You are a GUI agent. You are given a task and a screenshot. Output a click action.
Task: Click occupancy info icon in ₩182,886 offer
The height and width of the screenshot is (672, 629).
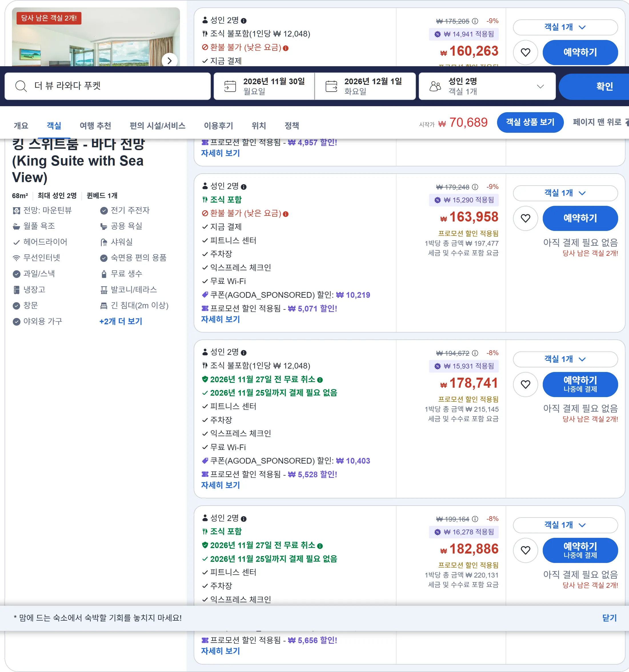[244, 519]
